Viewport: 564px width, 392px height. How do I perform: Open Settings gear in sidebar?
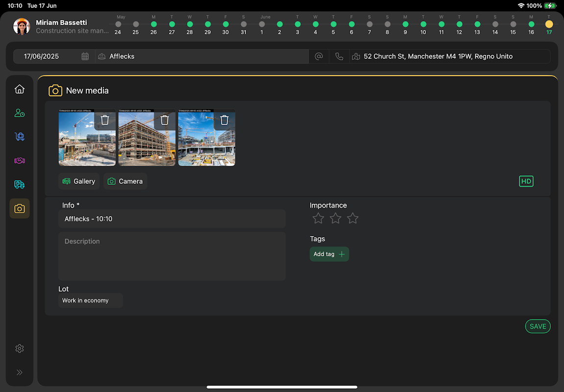click(x=20, y=348)
